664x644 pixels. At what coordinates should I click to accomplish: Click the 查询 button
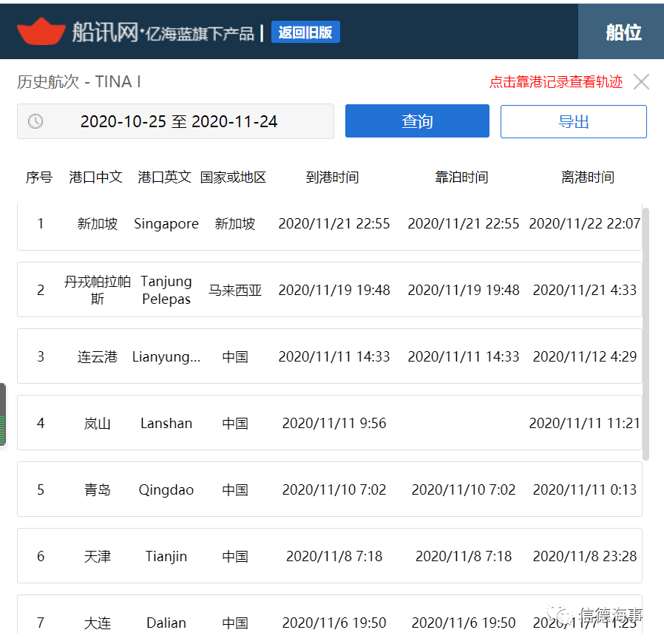tap(417, 121)
